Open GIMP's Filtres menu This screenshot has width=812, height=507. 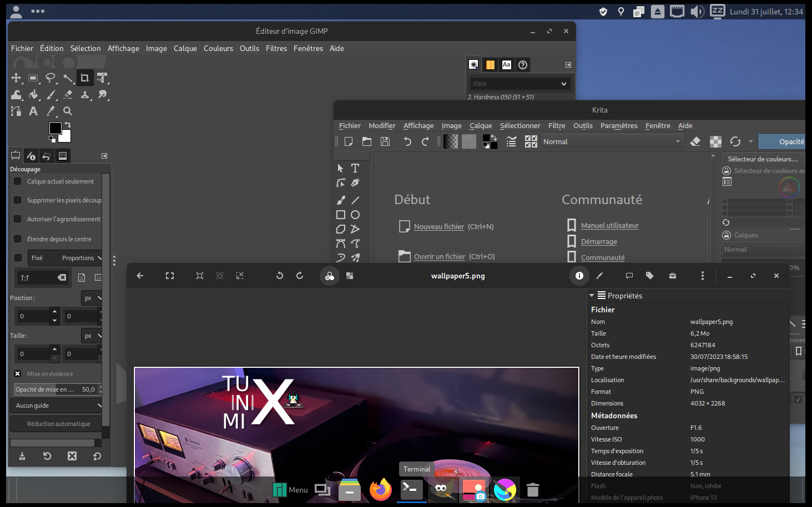coord(276,48)
